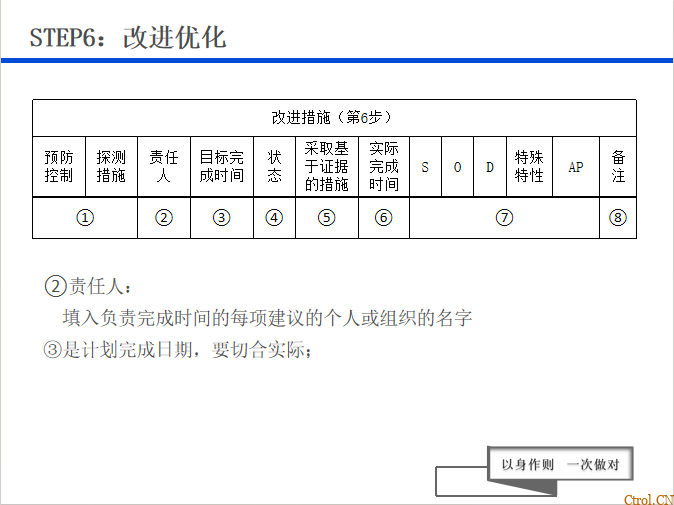Click the circled number ④ in table
This screenshot has width=674, height=505.
pos(274,218)
